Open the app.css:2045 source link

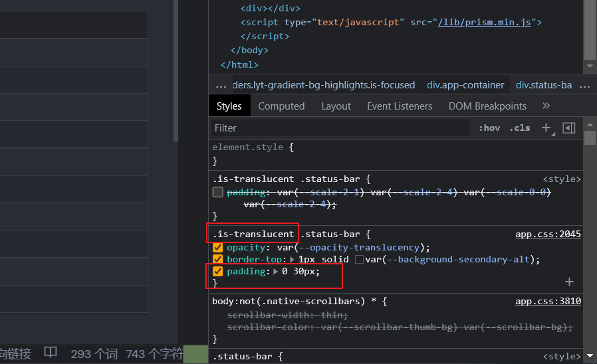click(x=548, y=234)
